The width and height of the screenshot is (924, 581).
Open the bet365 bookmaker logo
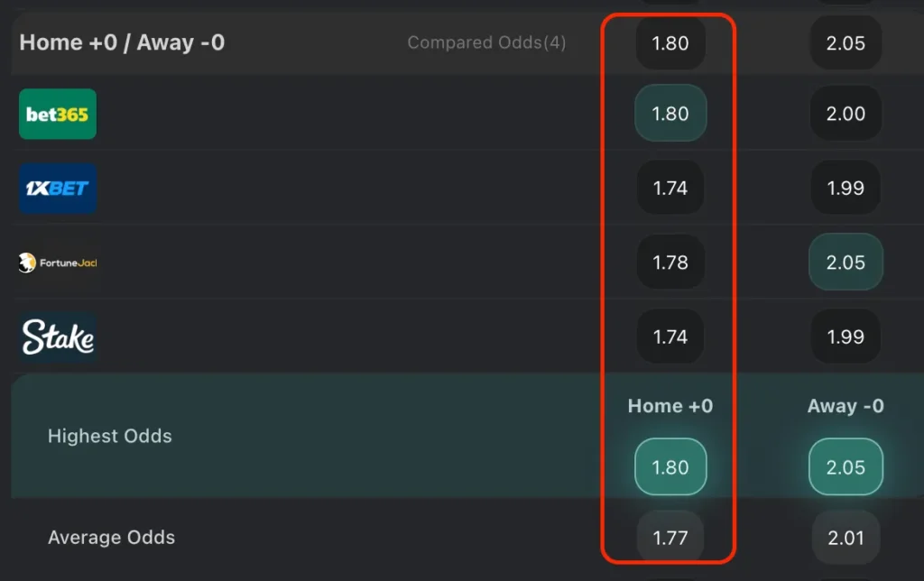(58, 115)
